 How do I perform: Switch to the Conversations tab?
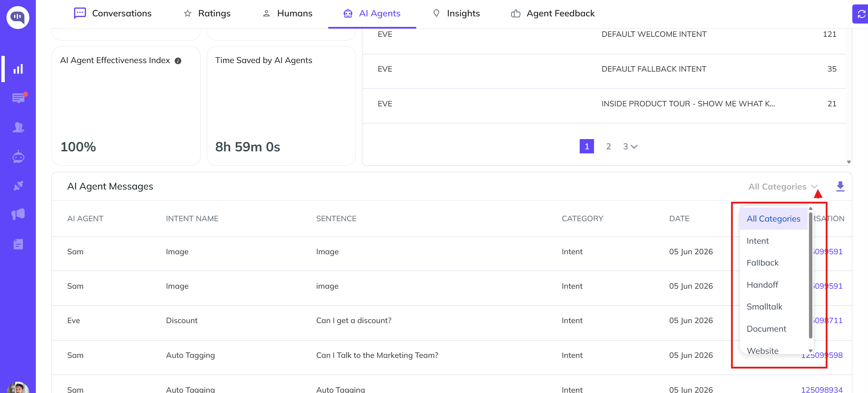click(x=113, y=13)
